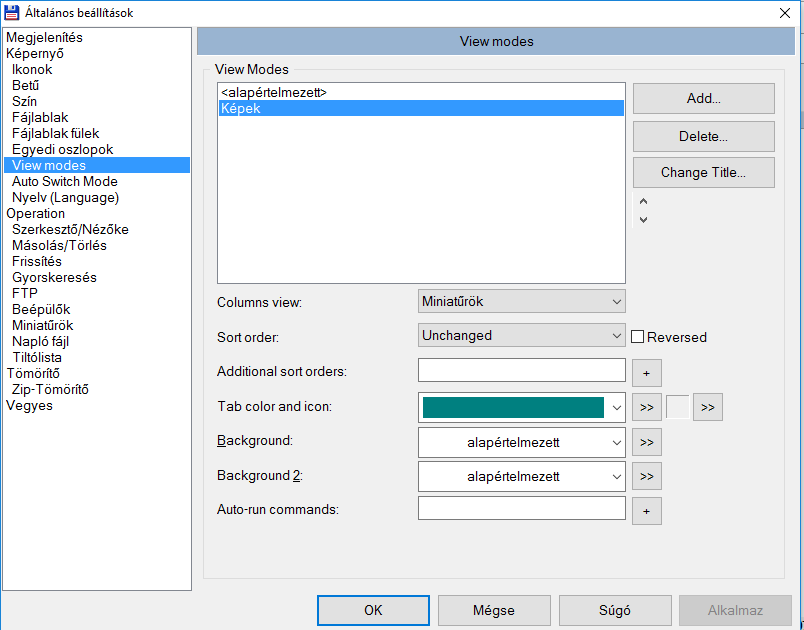The image size is (804, 630).
Task: Click the Additional sort orders input field
Action: (521, 370)
